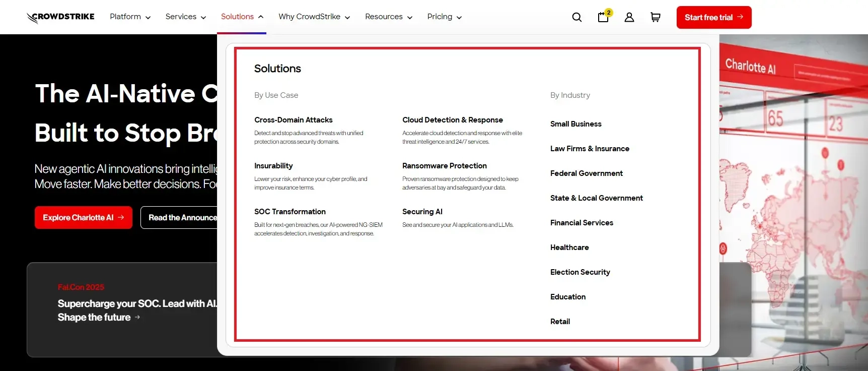Image resolution: width=868 pixels, height=371 pixels.
Task: Click 'Supercharge your SOC. Lead with AI' headline
Action: point(137,303)
